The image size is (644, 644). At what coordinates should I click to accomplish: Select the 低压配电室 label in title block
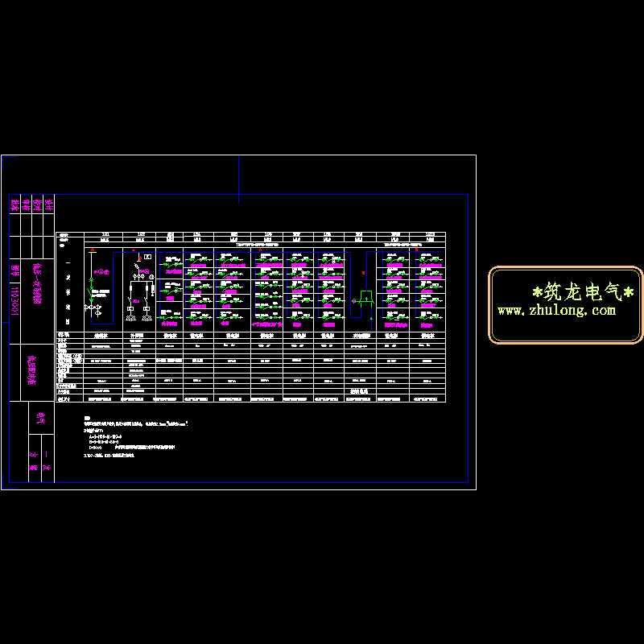pos(31,370)
